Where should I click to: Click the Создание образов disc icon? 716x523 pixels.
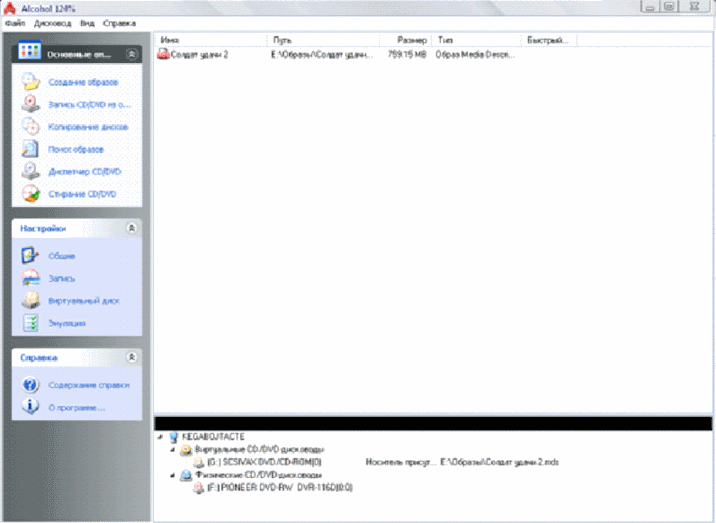coord(31,82)
